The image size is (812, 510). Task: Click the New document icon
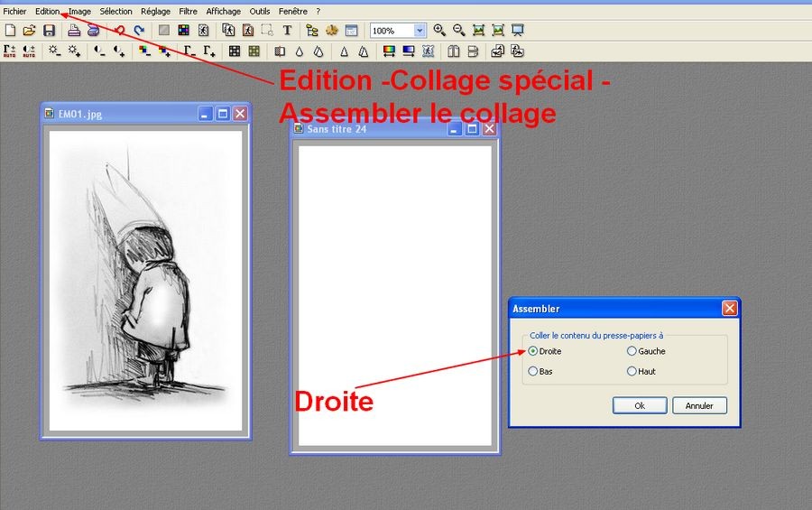[10, 31]
